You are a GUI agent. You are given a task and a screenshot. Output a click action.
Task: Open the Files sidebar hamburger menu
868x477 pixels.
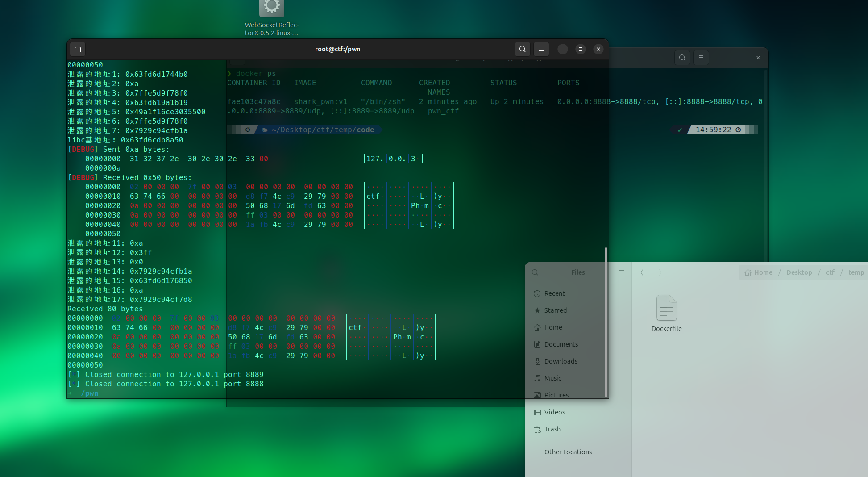622,272
